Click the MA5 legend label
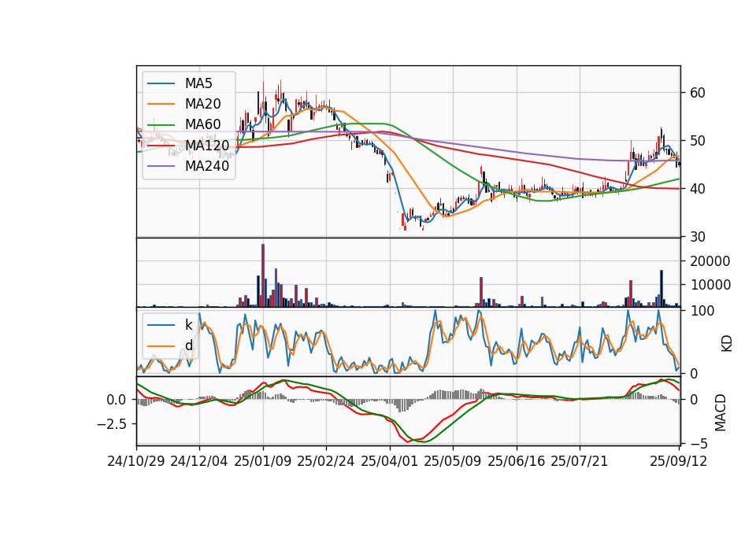This screenshot has height=543, width=756. [x=198, y=83]
